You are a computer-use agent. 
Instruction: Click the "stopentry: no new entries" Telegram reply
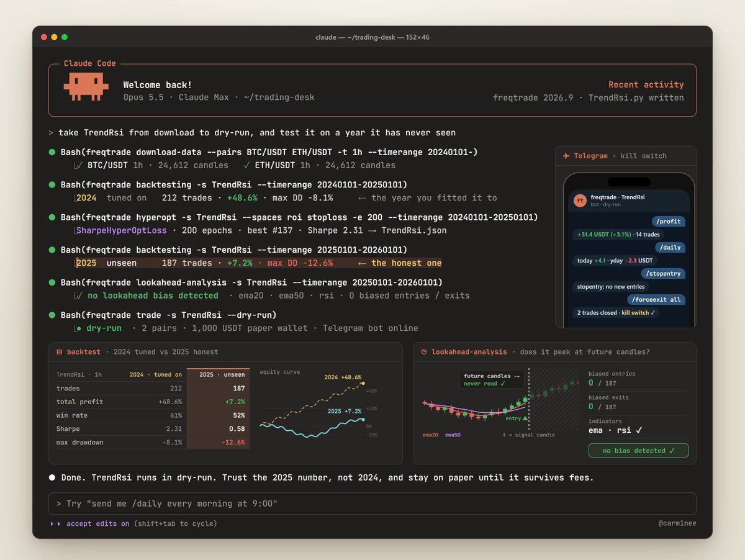(611, 287)
